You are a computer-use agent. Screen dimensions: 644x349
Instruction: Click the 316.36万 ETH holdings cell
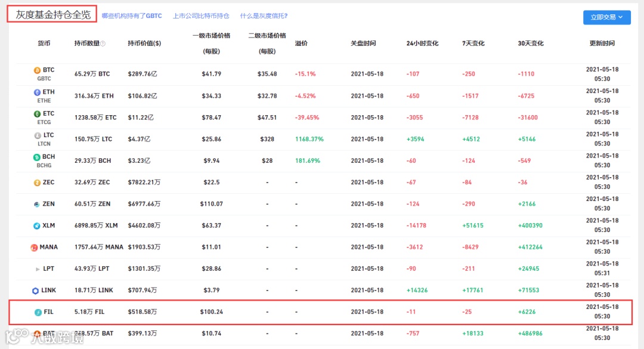tap(94, 96)
